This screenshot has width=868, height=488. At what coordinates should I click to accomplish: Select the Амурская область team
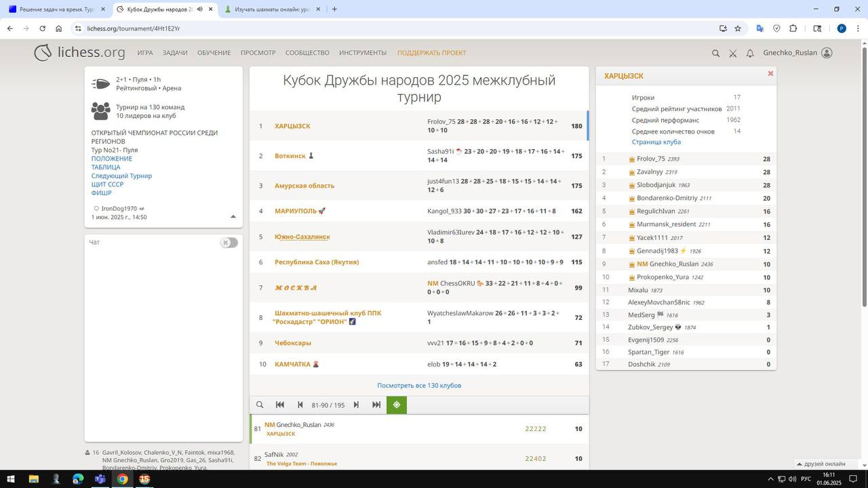pos(304,186)
